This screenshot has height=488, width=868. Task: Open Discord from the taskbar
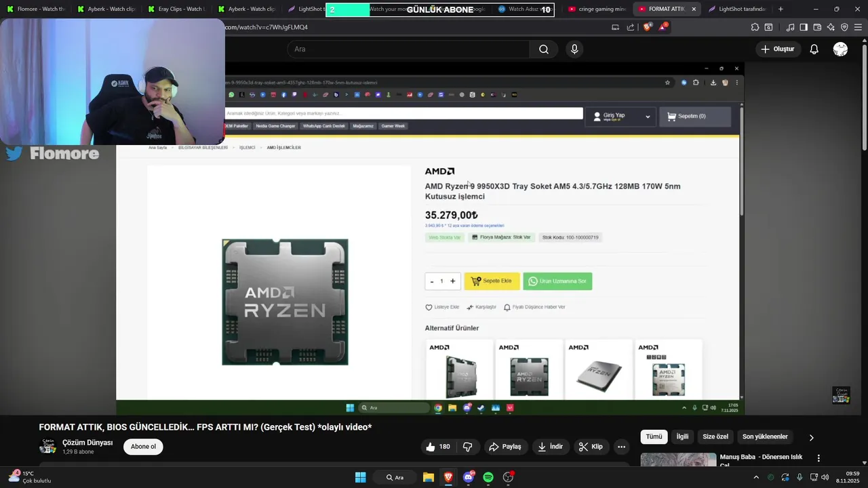469,477
